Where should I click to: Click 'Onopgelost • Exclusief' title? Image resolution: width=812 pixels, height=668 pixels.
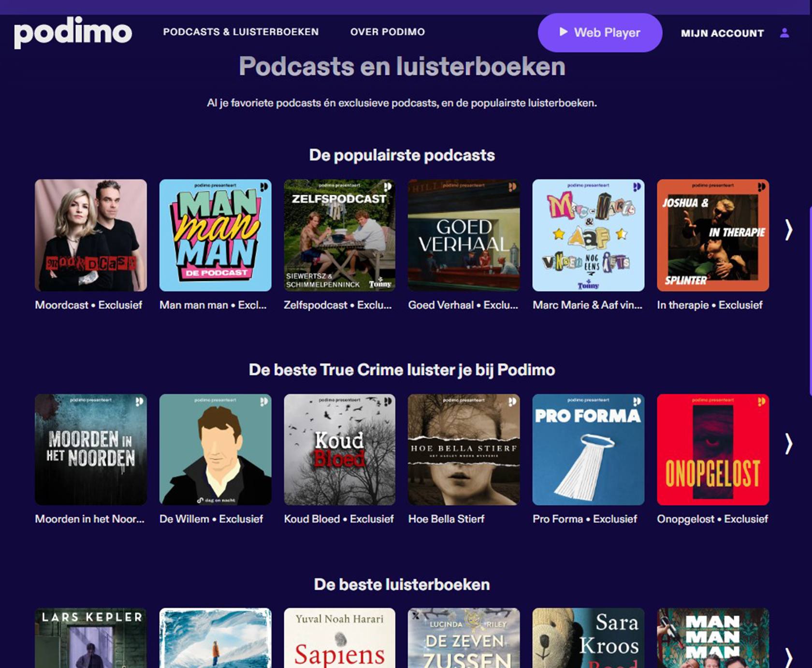coord(712,519)
